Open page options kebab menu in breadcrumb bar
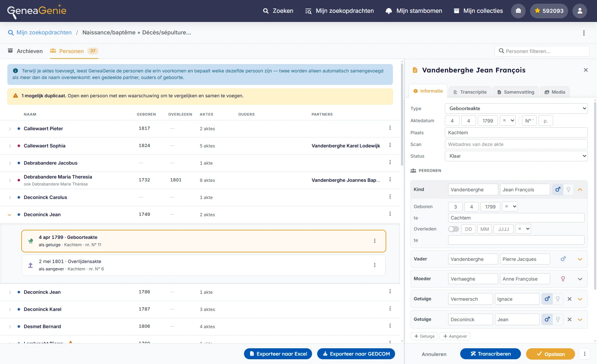The width and height of the screenshot is (597, 364). [584, 33]
